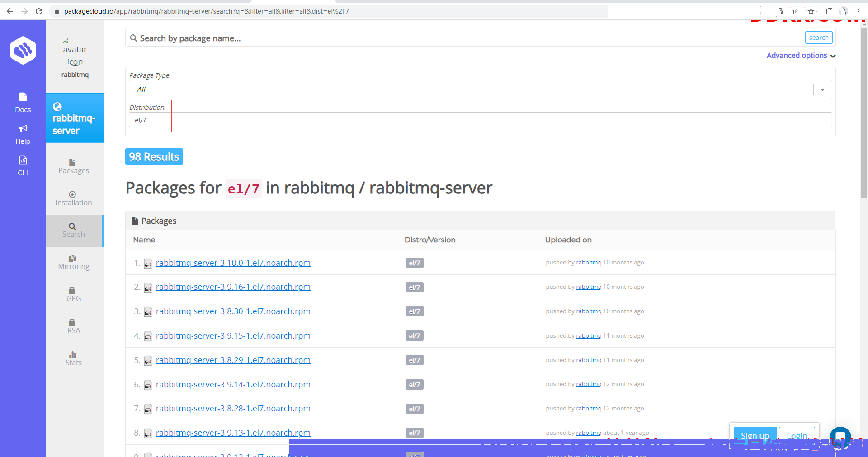
Task: Open rabbitmq-server-3.9.14-1.el7.noarch.rpm link
Action: [x=233, y=385]
